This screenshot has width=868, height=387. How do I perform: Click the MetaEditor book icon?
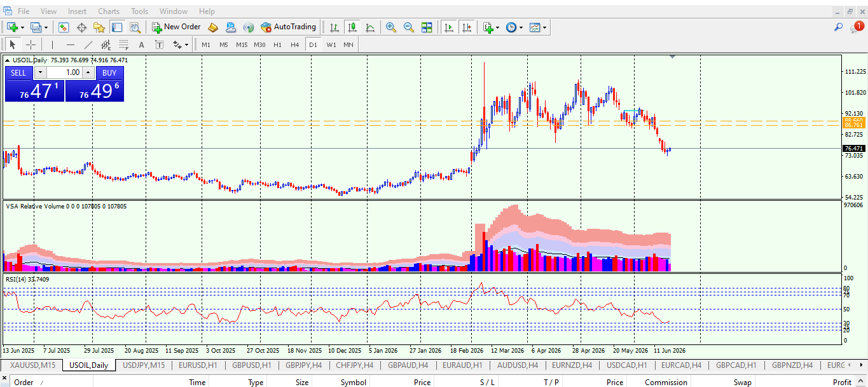(x=213, y=27)
